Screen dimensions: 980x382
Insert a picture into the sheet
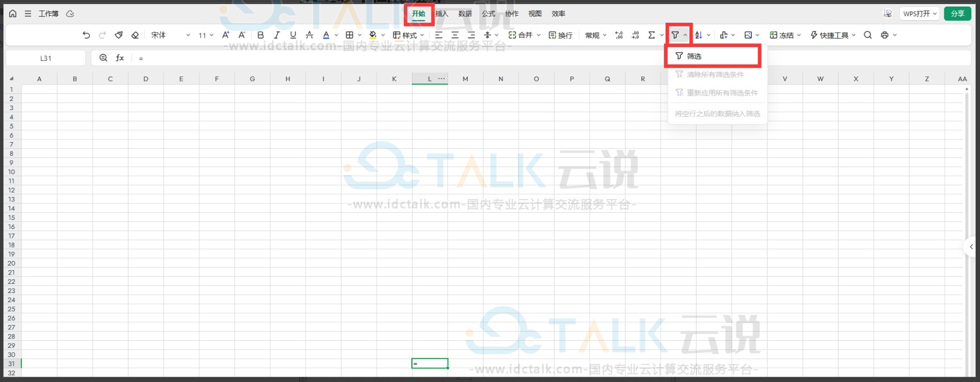[x=748, y=35]
